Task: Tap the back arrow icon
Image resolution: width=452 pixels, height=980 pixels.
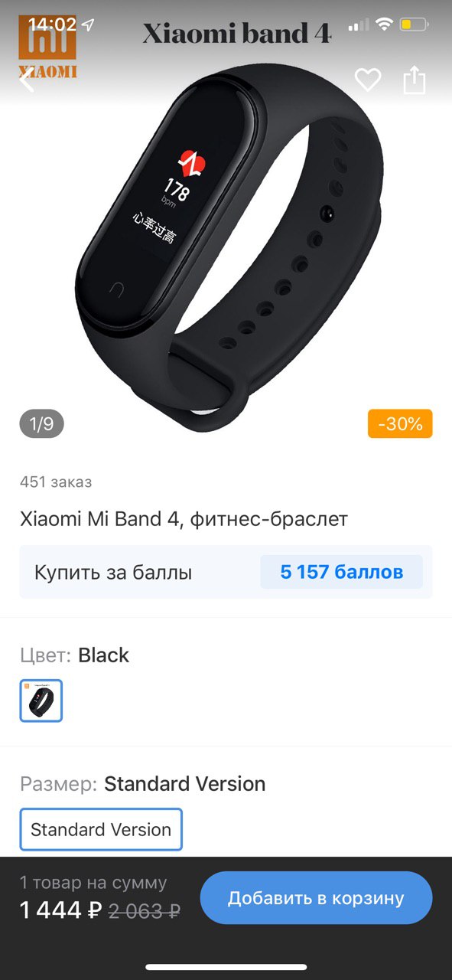Action: pos(27,79)
